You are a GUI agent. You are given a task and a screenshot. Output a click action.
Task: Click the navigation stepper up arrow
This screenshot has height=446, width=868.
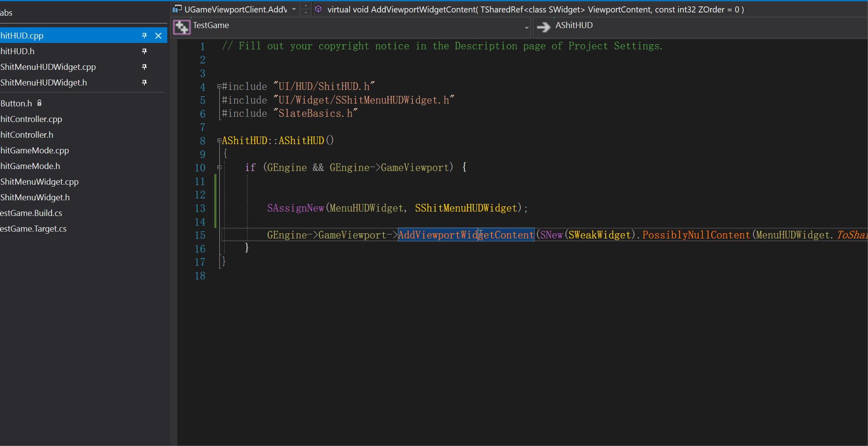[x=306, y=6]
